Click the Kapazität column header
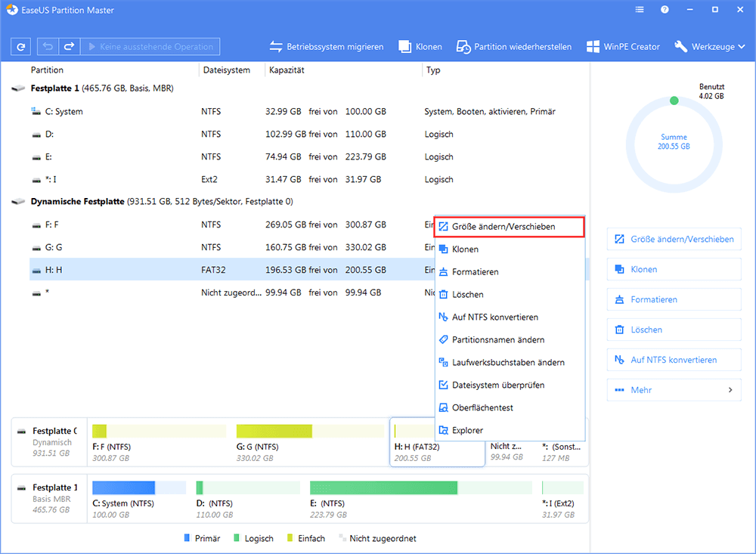This screenshot has height=554, width=756. (287, 70)
